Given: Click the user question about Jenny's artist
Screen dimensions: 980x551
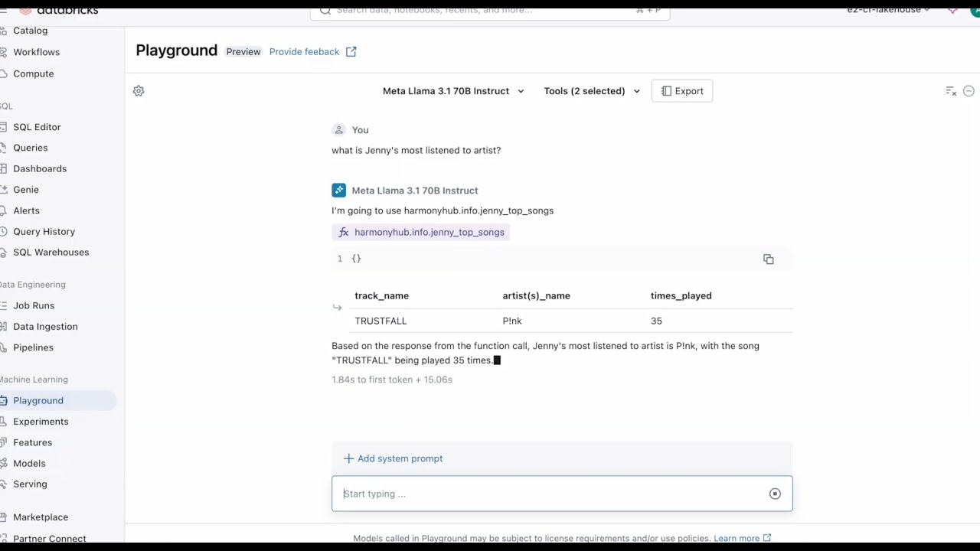Looking at the screenshot, I should 416,151.
